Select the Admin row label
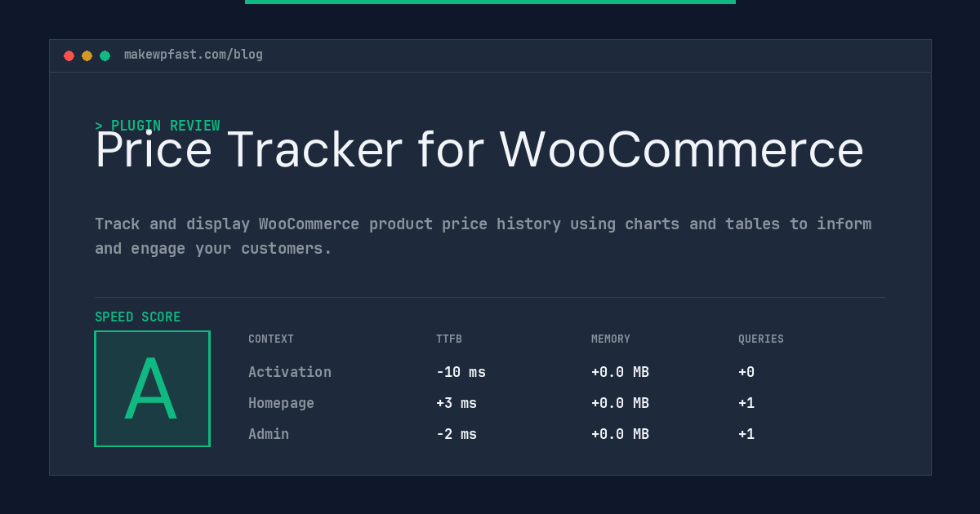This screenshot has width=980, height=514. point(269,434)
